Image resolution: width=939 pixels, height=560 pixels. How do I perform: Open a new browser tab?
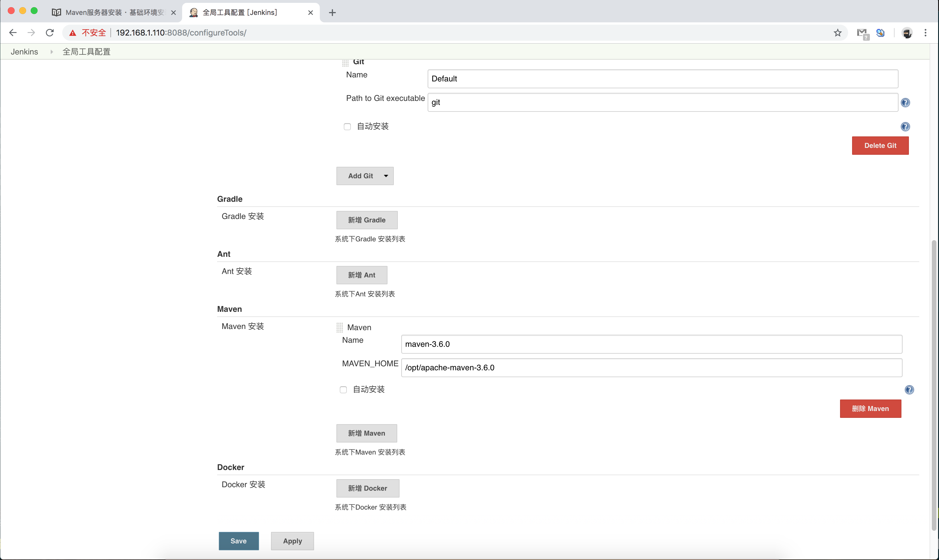[x=332, y=12]
